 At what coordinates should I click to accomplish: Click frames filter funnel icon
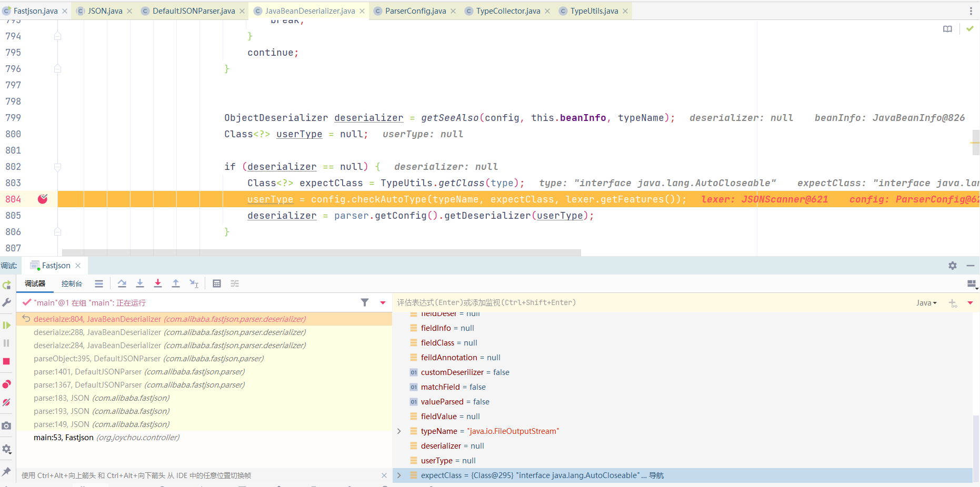pos(365,302)
